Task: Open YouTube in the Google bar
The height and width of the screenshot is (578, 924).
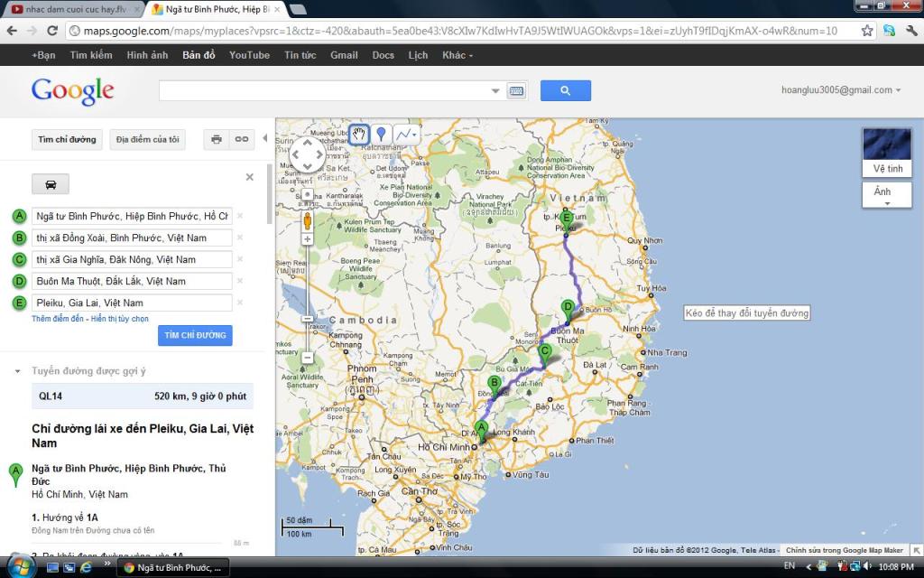Action: pyautogui.click(x=249, y=55)
